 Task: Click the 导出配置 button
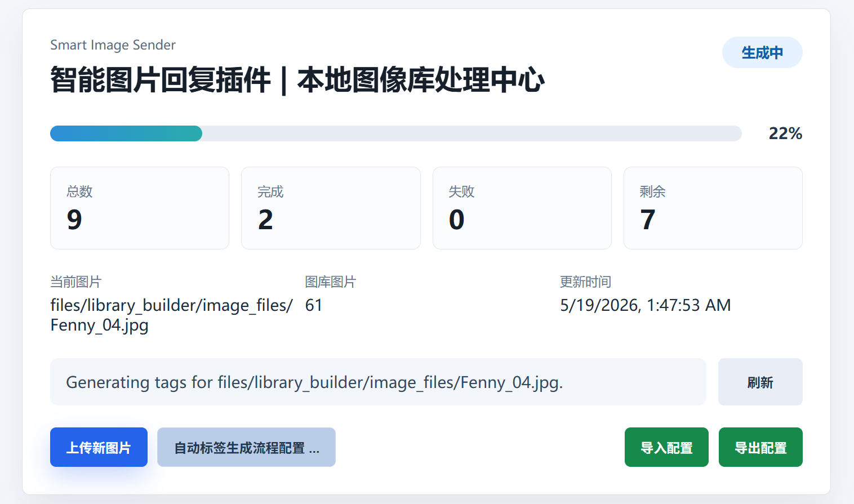[x=760, y=447]
